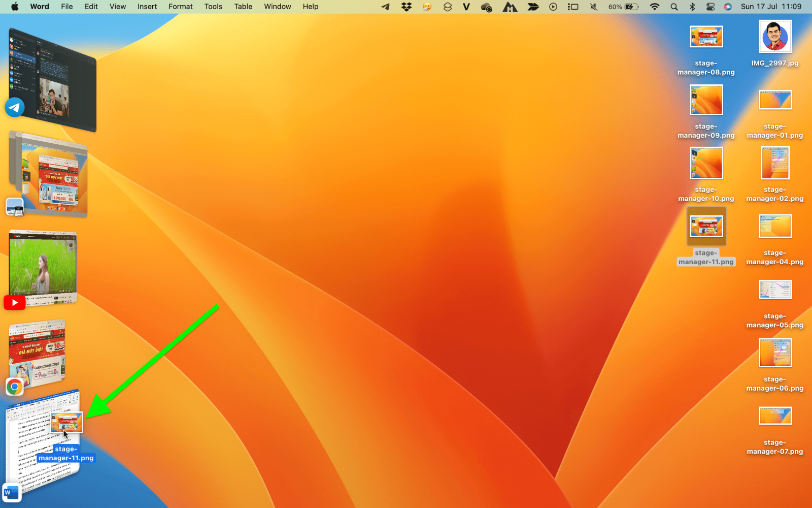Open Spotlight search from the menu bar

tap(673, 7)
